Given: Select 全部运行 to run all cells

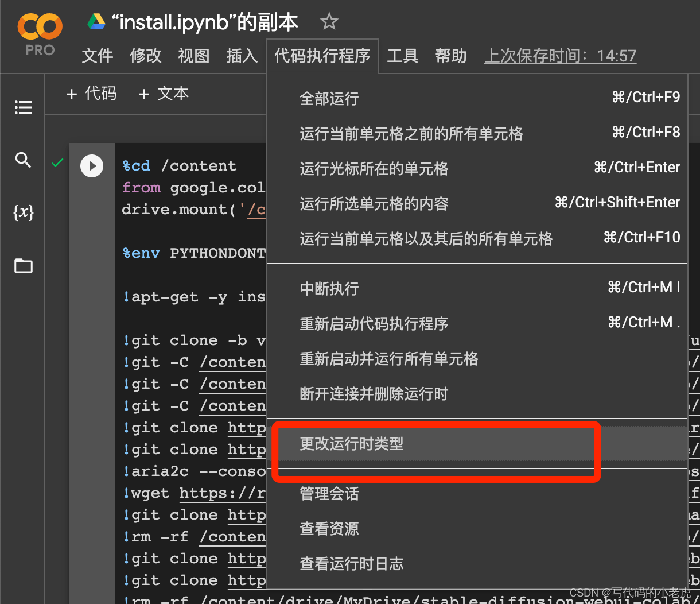Looking at the screenshot, I should [x=329, y=99].
